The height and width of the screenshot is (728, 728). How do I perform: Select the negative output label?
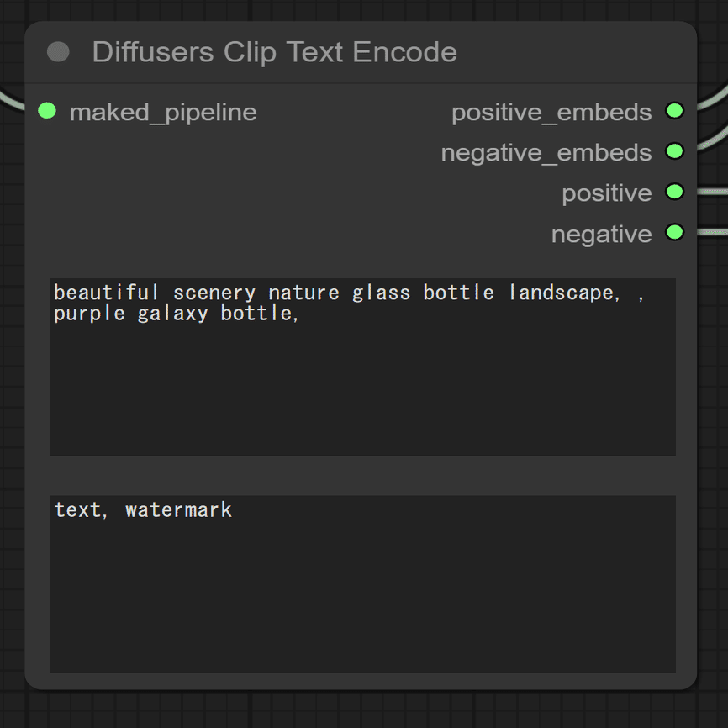(x=601, y=234)
